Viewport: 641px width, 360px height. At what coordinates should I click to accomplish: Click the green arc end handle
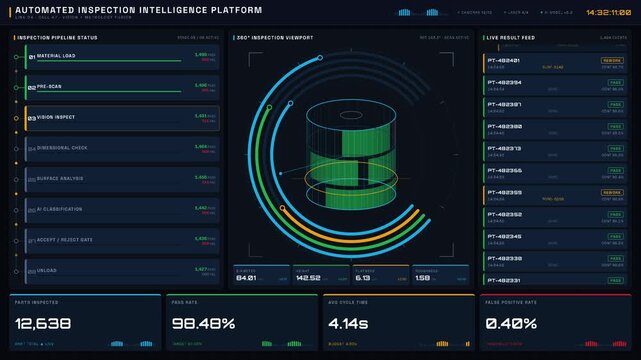point(269,107)
